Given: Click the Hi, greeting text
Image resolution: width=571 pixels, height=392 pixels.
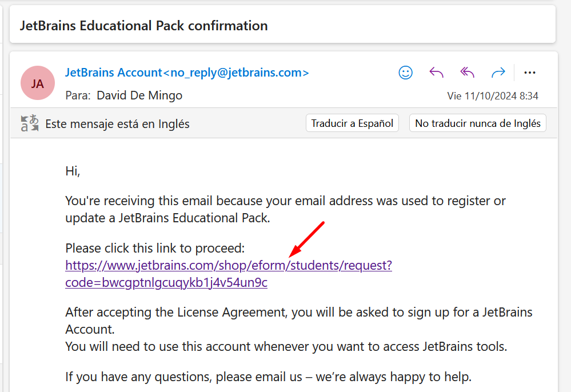Looking at the screenshot, I should pos(73,171).
